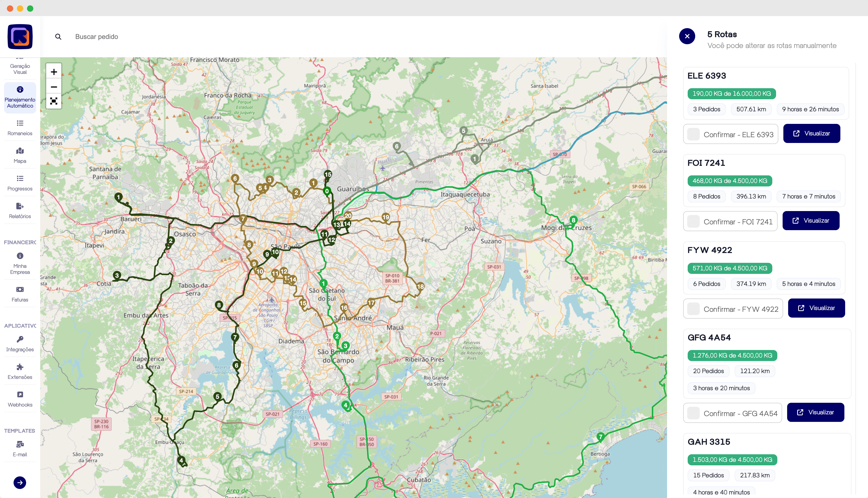Click Visualizar for route ELE 6393
This screenshot has width=868, height=498.
pos(811,133)
